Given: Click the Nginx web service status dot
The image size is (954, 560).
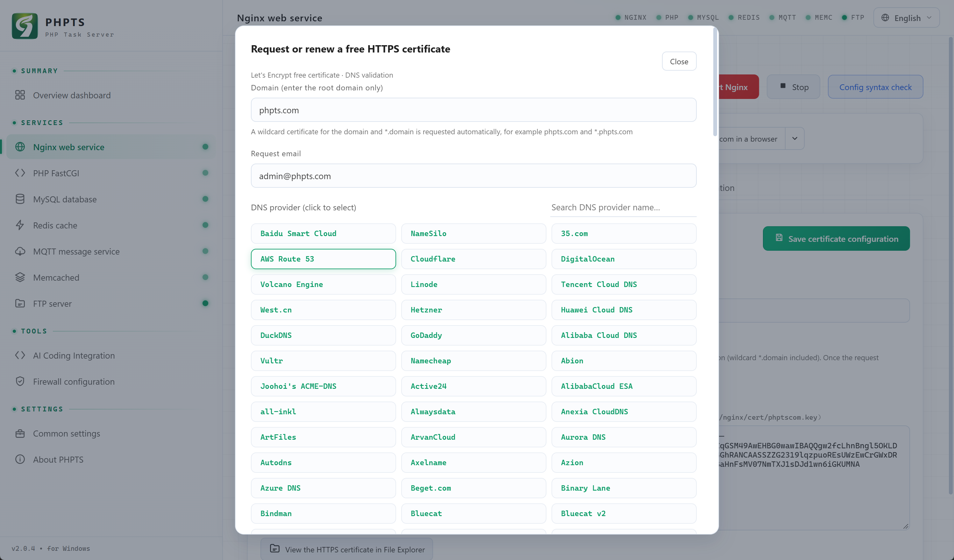Looking at the screenshot, I should 205,147.
